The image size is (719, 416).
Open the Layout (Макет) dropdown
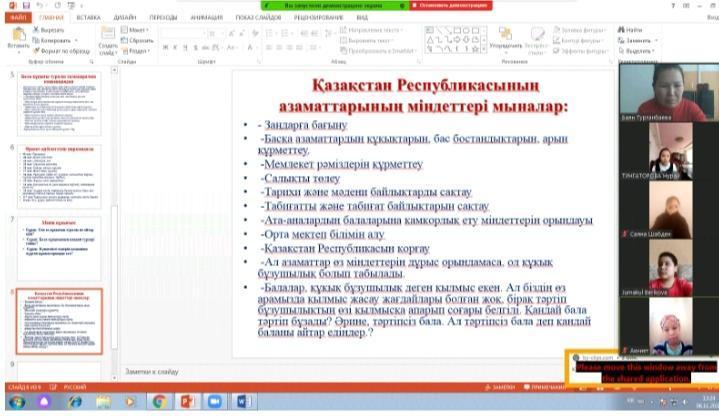[x=135, y=30]
